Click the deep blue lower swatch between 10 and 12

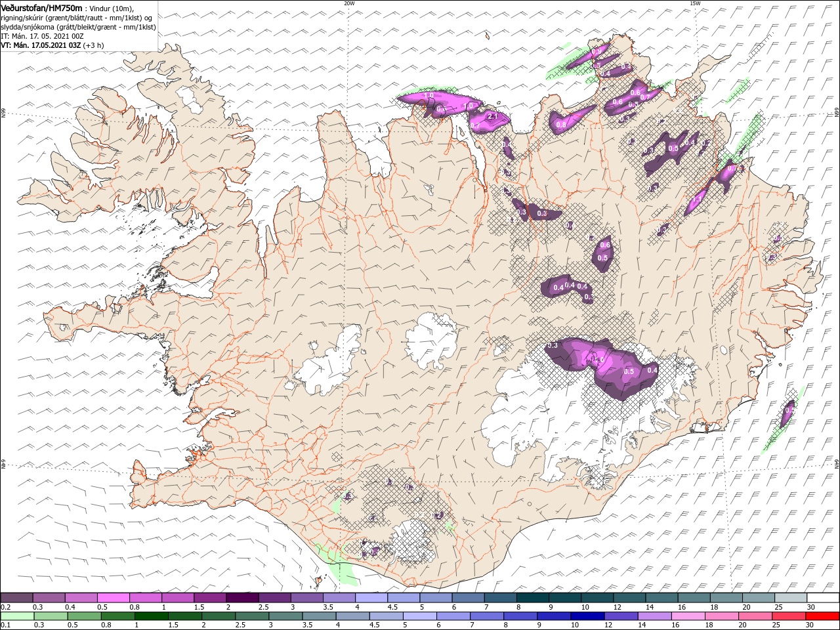coord(587,616)
